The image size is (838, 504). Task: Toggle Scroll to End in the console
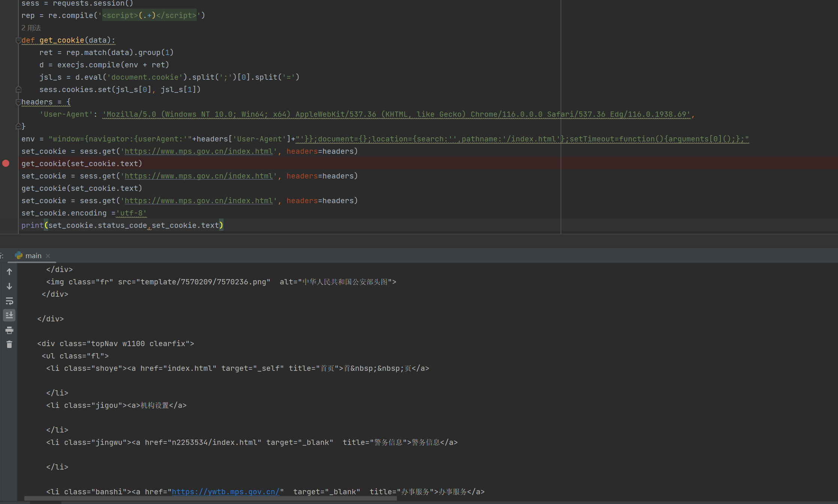(x=9, y=315)
